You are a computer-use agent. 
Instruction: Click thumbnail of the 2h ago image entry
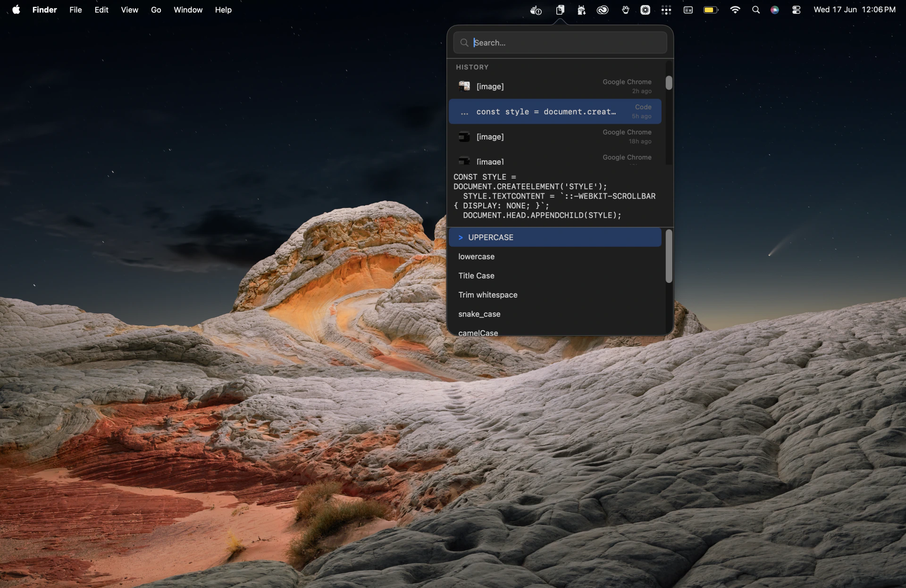(464, 86)
